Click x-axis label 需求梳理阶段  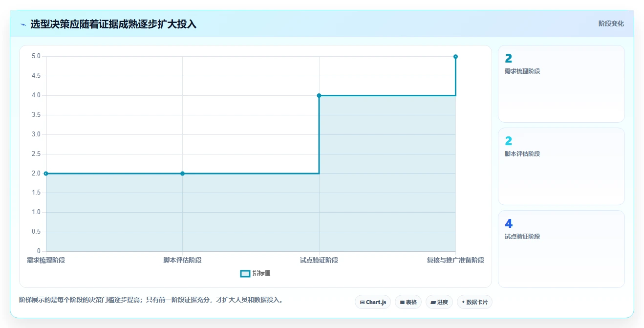(x=46, y=260)
